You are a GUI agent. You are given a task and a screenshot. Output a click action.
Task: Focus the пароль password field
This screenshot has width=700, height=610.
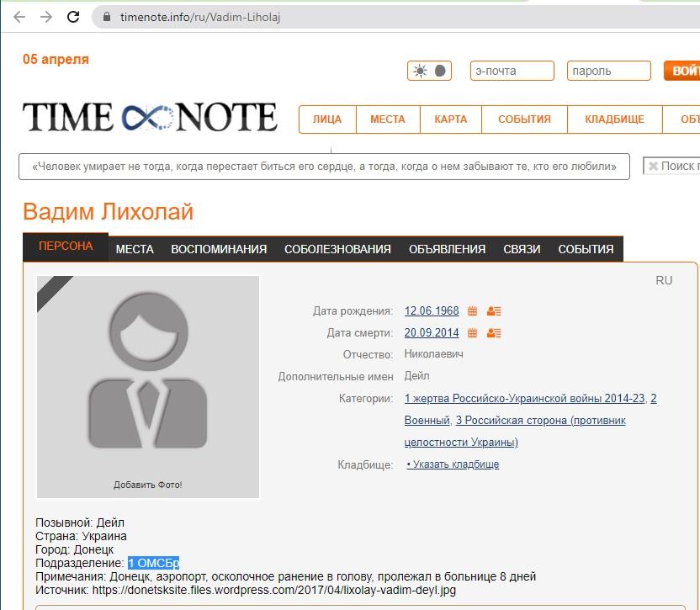[609, 71]
